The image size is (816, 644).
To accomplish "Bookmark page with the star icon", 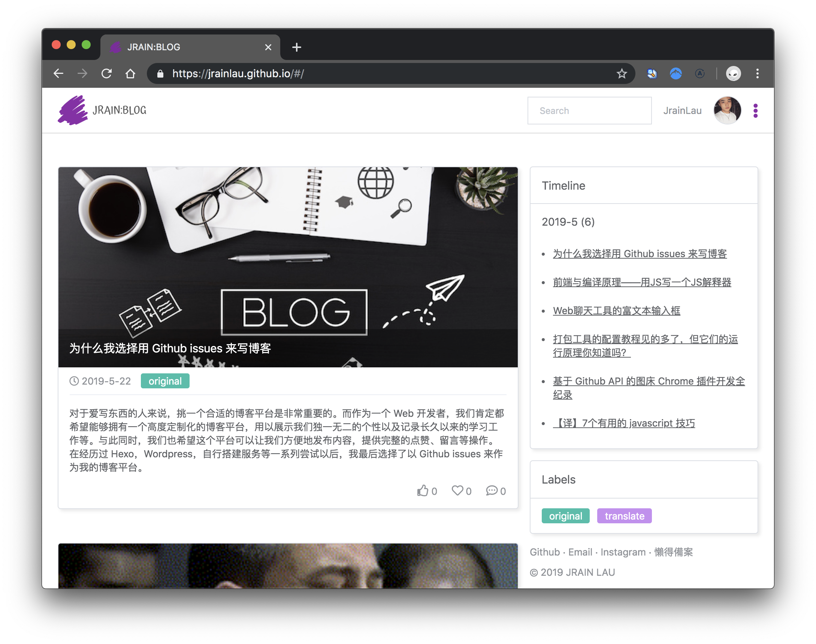I will click(x=622, y=73).
